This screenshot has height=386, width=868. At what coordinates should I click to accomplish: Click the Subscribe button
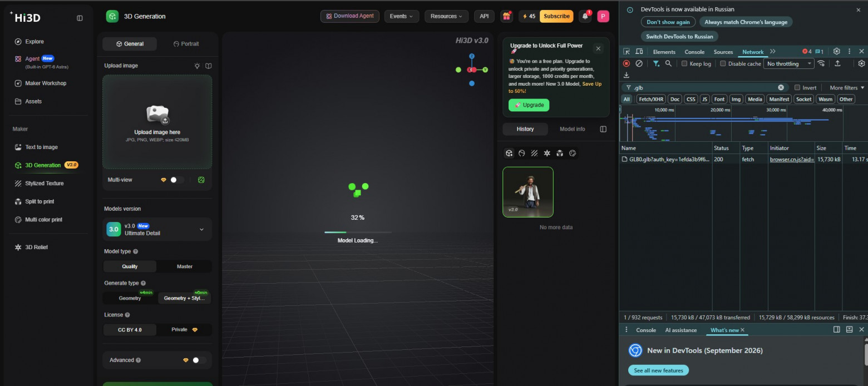point(556,16)
